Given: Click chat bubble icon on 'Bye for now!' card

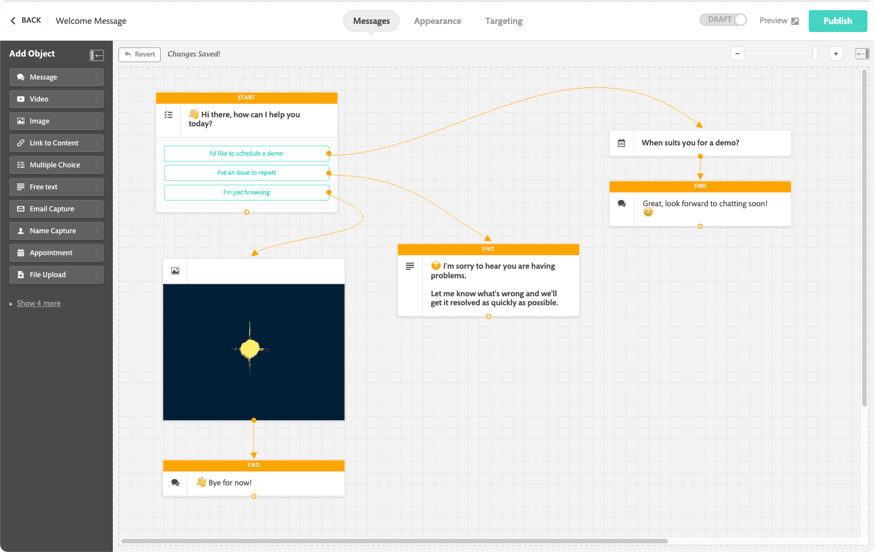Looking at the screenshot, I should [x=175, y=483].
